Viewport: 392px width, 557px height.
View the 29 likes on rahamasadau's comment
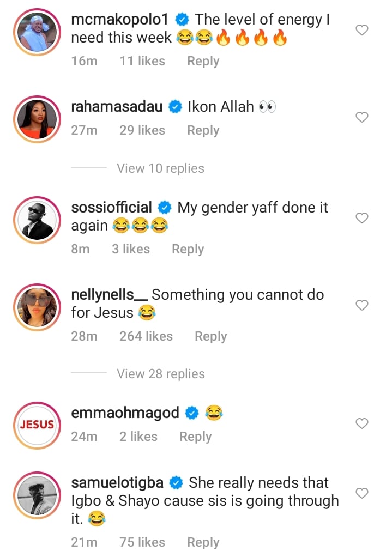point(142,131)
